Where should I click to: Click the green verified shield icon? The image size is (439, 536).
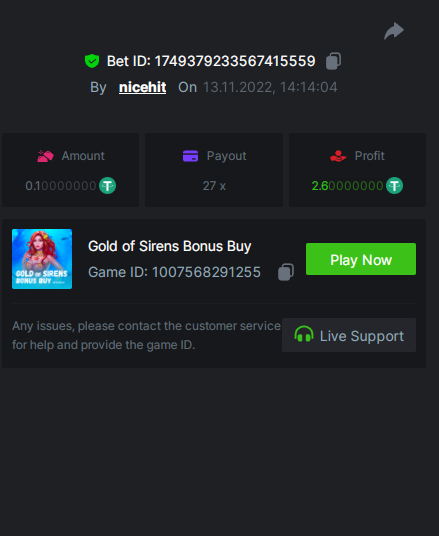point(92,61)
